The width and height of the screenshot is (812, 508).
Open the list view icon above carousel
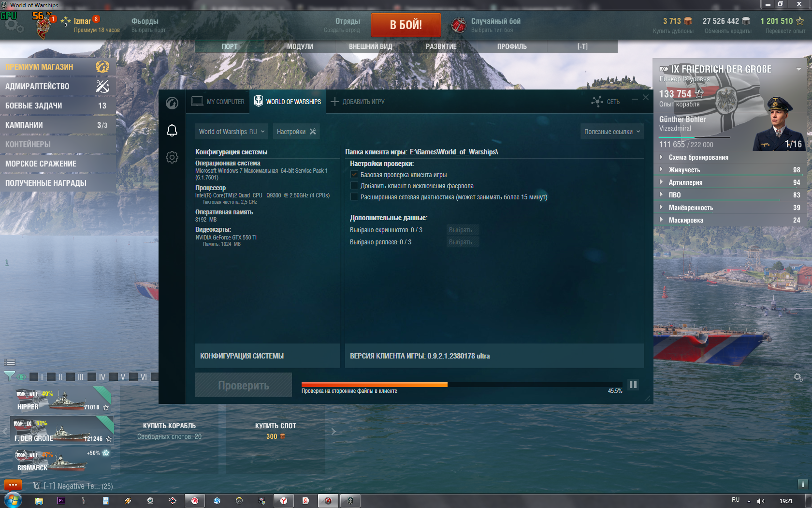(10, 362)
